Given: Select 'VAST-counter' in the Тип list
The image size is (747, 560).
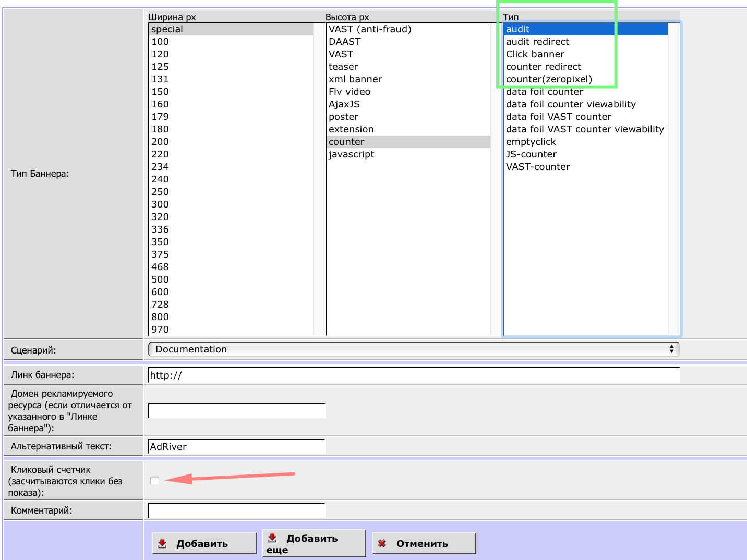Looking at the screenshot, I should click(x=586, y=167).
